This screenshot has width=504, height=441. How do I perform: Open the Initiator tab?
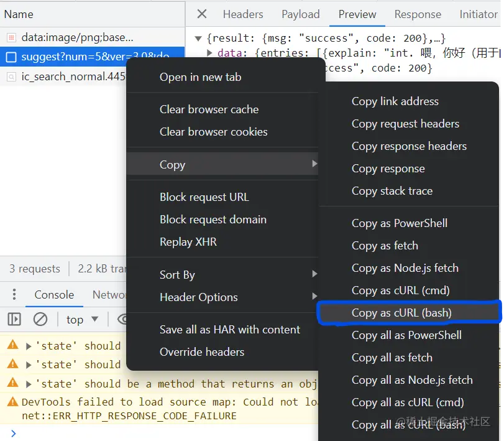click(x=479, y=14)
